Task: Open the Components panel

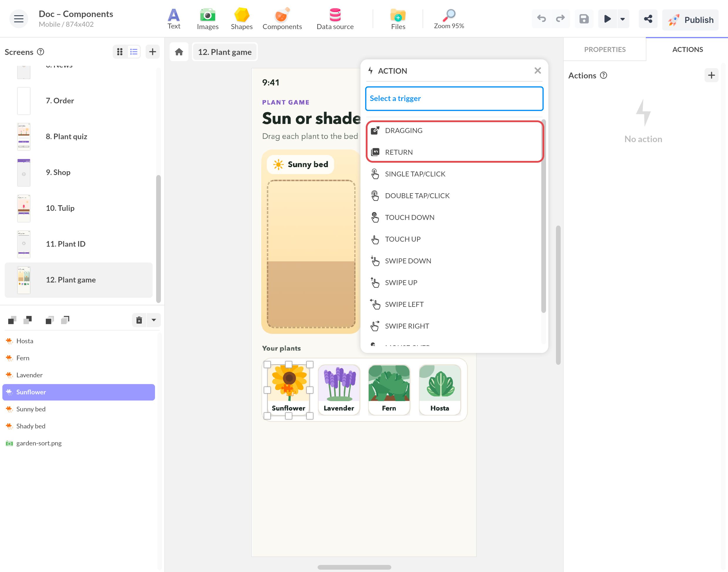Action: point(282,19)
